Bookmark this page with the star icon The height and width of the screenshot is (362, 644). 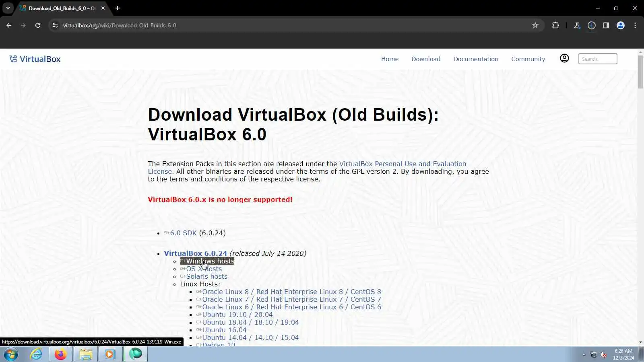click(535, 25)
